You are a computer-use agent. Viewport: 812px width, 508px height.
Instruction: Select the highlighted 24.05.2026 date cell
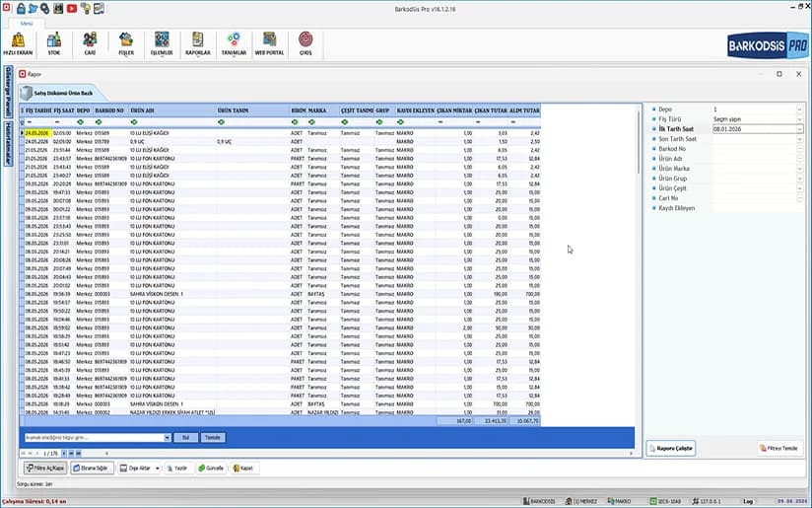(x=37, y=133)
